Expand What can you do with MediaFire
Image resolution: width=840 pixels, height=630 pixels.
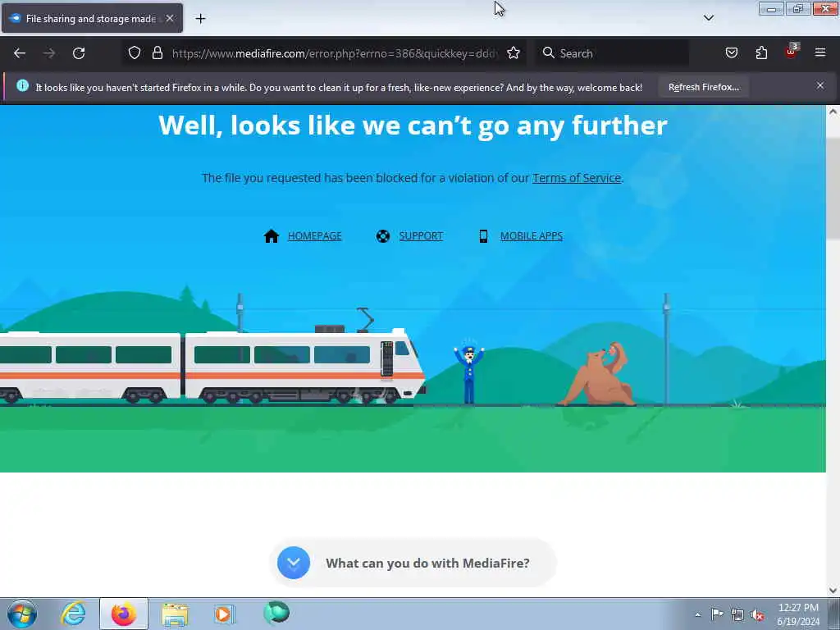413,563
